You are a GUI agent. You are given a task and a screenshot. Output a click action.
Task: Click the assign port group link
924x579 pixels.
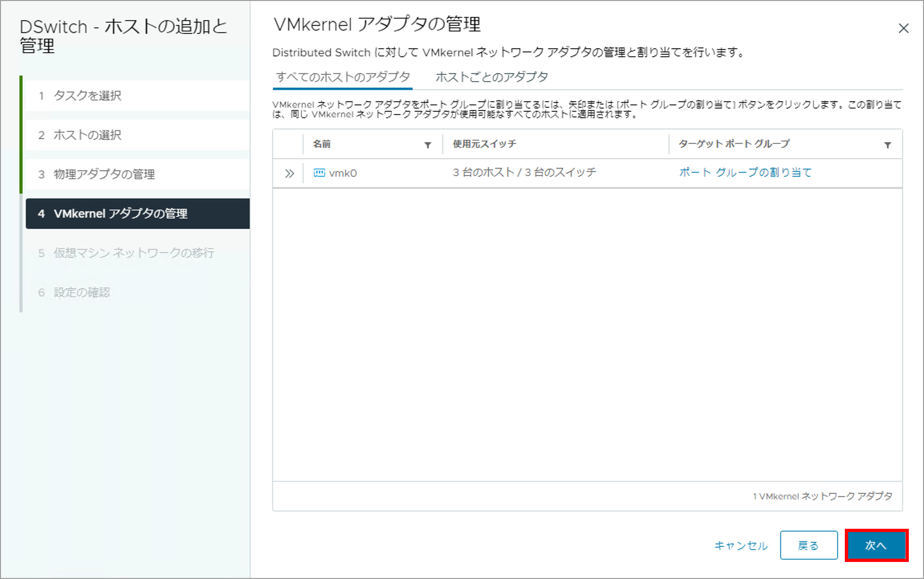coord(745,173)
